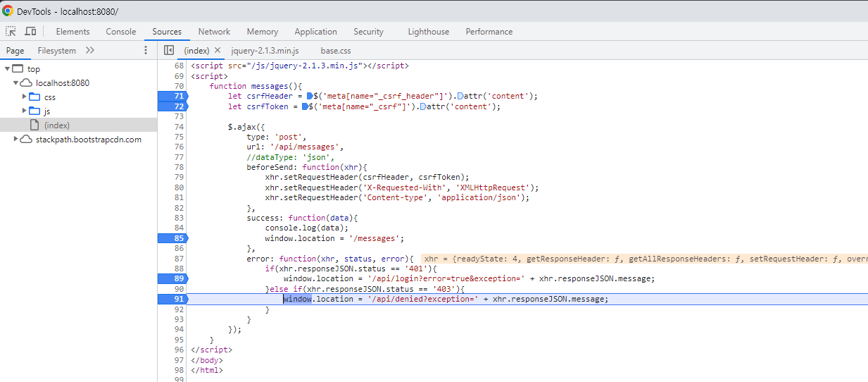Click the stackpath.bootstrapcdn.com cloud icon
This screenshot has width=868, height=382.
(x=26, y=140)
